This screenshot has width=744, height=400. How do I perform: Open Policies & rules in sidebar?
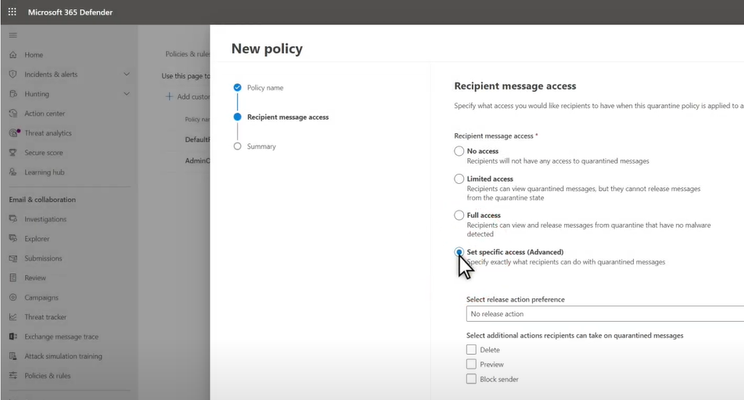tap(47, 376)
